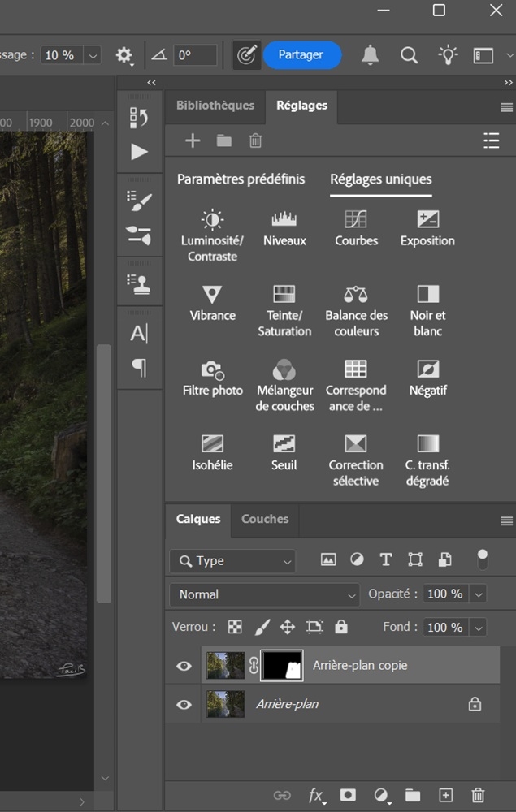
Task: Toggle filter for shape layers
Action: click(415, 559)
